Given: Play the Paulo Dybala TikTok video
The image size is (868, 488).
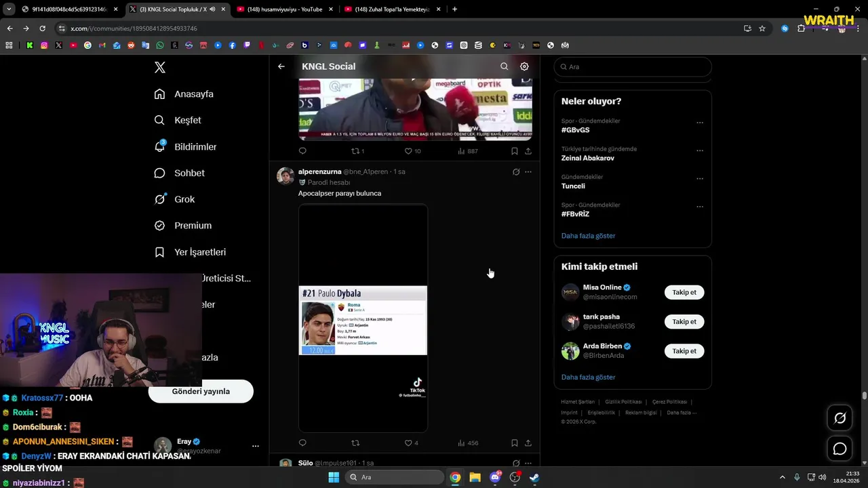Looking at the screenshot, I should 363,319.
